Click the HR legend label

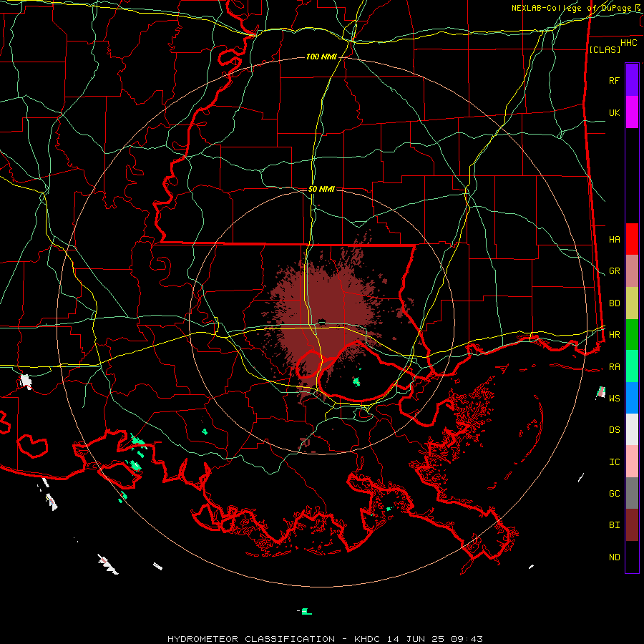click(x=614, y=335)
